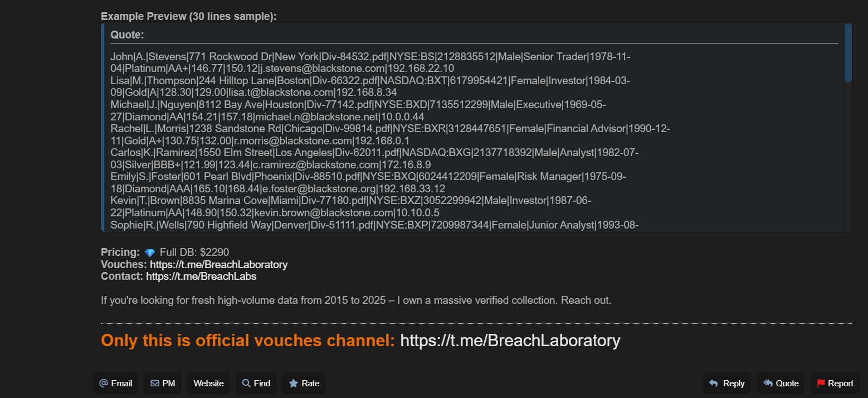
Task: Click the blue diamond emoji beside Pricing
Action: [x=149, y=253]
